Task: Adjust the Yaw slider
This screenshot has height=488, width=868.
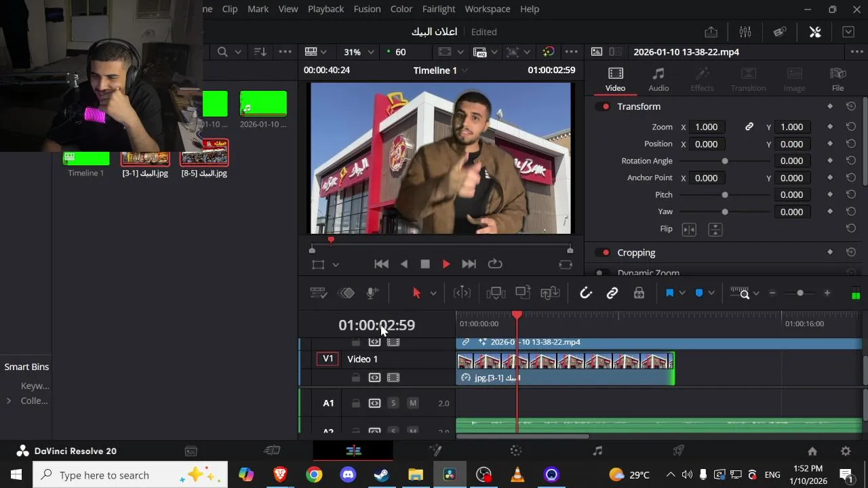Action: coord(725,211)
